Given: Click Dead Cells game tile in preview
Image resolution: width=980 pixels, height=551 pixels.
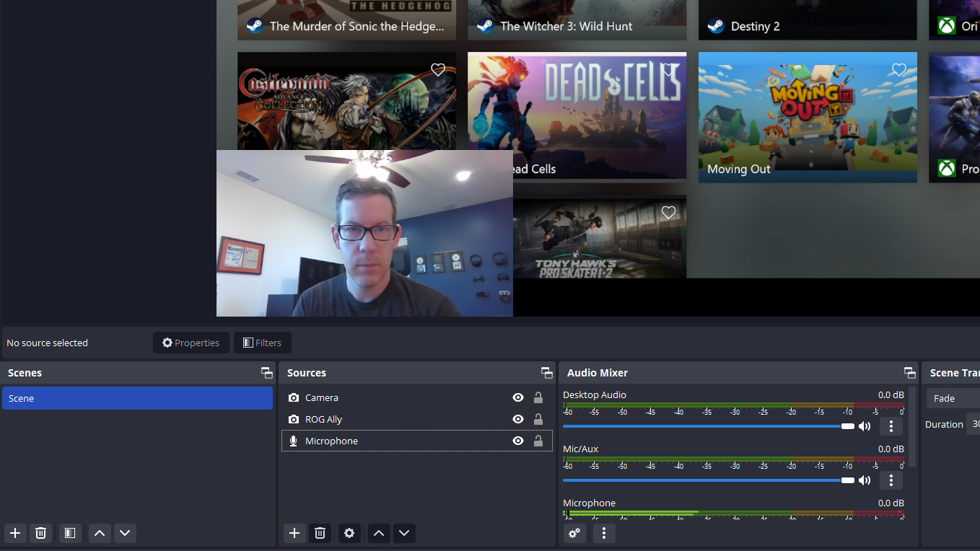Looking at the screenshot, I should point(577,115).
